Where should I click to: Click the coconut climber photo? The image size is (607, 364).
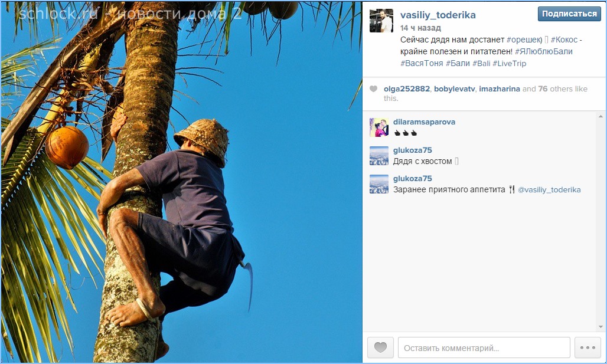click(181, 182)
